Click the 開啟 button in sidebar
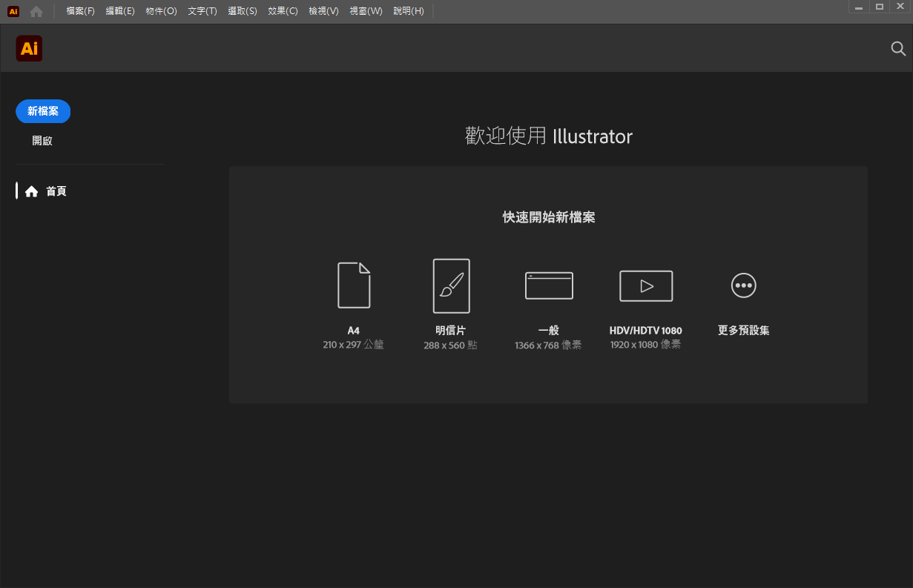The height and width of the screenshot is (588, 913). pos(42,141)
